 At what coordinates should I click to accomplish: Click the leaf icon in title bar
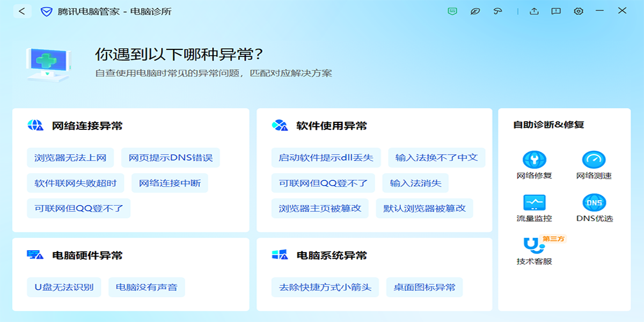(x=475, y=11)
